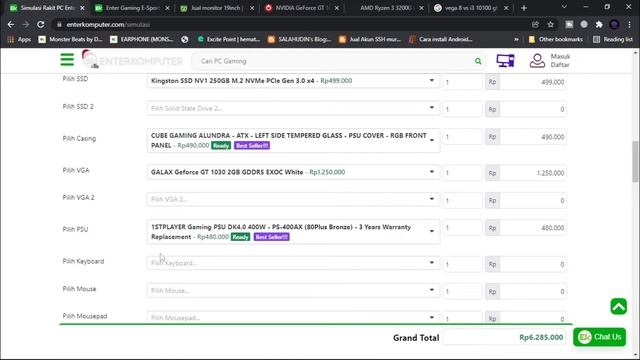640x360 pixels.
Task: Click the green search magnifier icon
Action: (x=478, y=61)
